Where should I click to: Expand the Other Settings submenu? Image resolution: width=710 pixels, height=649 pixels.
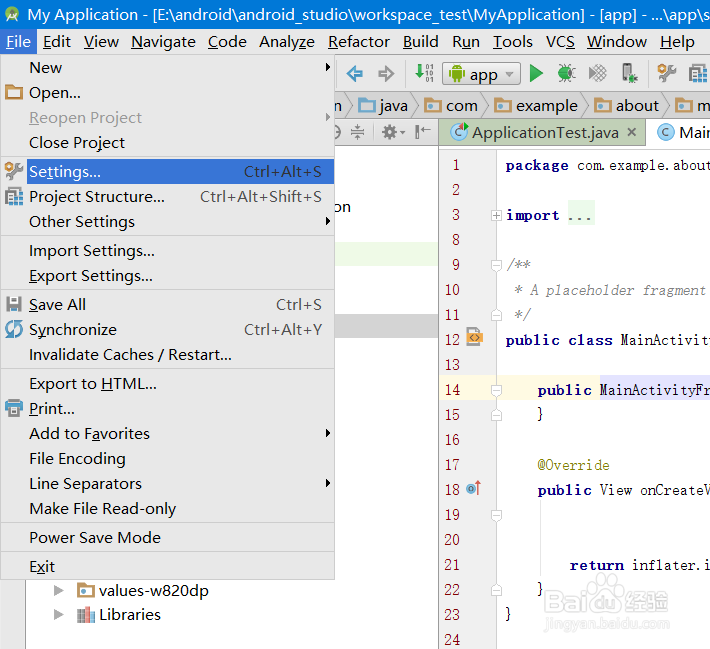click(x=167, y=221)
